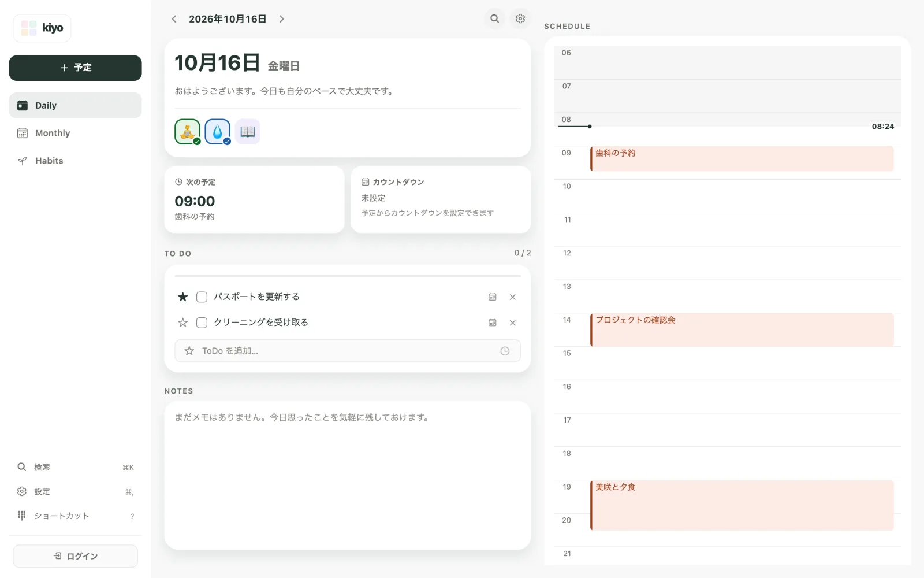Check off クリーニングを受け取る
924x578 pixels.
(x=202, y=323)
